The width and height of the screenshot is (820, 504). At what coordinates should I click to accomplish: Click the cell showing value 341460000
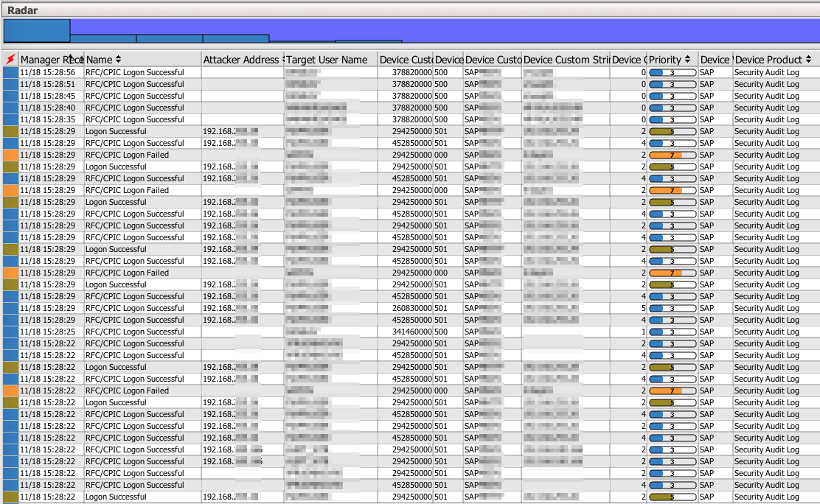(406, 332)
